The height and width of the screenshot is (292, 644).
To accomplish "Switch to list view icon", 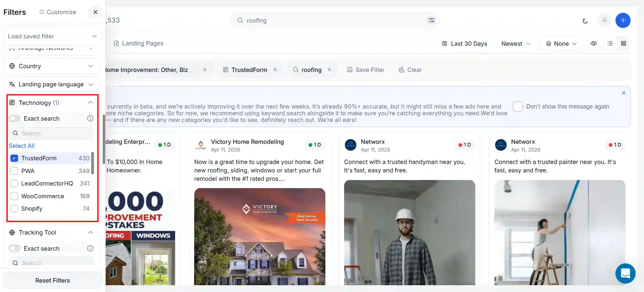I will pyautogui.click(x=610, y=43).
